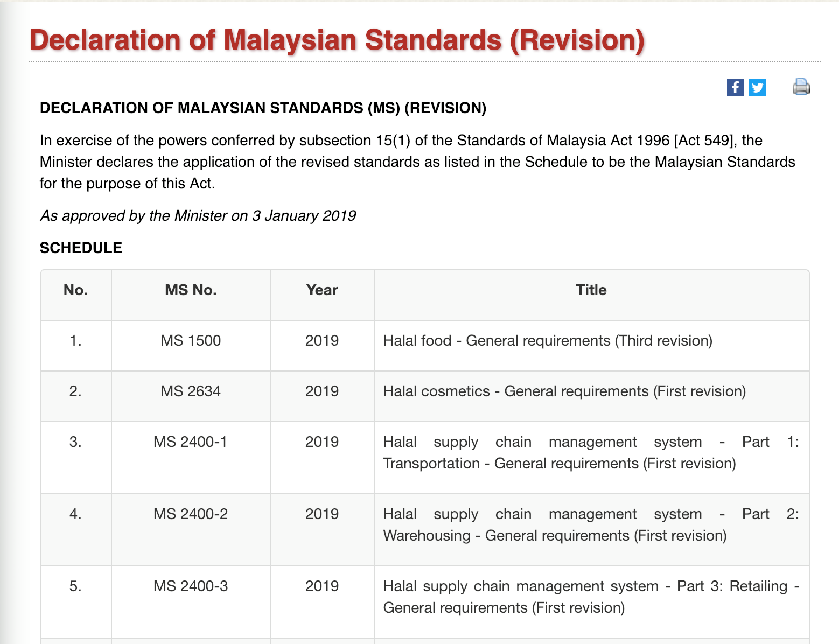
Task: Click the year 2019 in MS 2400-1 row
Action: tap(322, 442)
